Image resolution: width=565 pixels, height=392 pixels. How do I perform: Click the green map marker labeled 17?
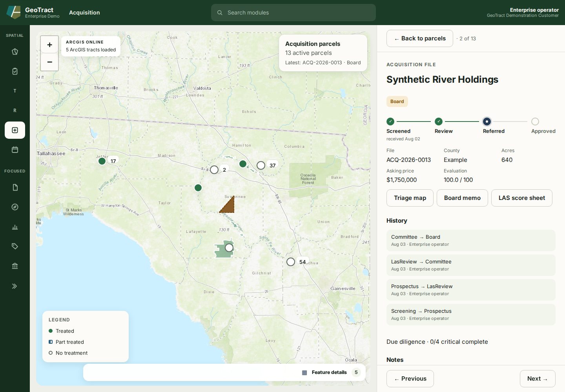pos(102,161)
